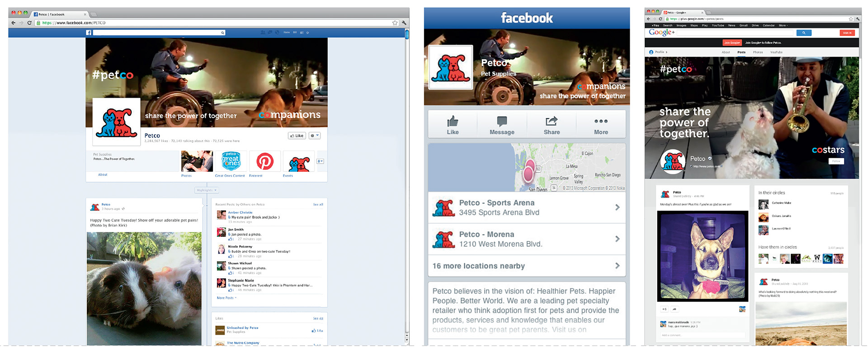Expand 16 more locations nearby
This screenshot has height=353, width=868.
point(527,266)
